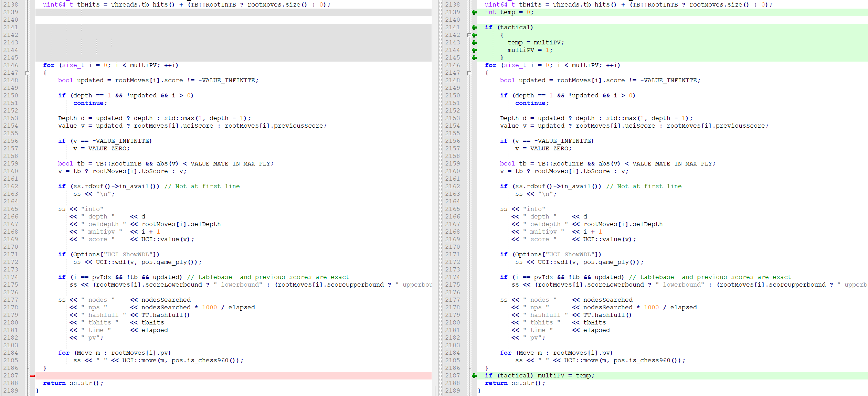Click the blank gray placeholder block in the left pane
This screenshot has width=868, height=396.
click(233, 43)
